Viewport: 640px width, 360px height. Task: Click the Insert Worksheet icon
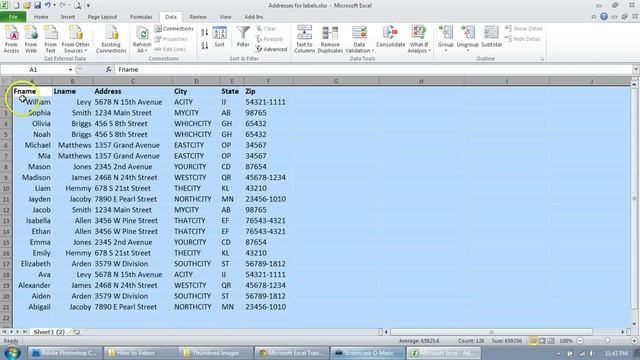77,332
